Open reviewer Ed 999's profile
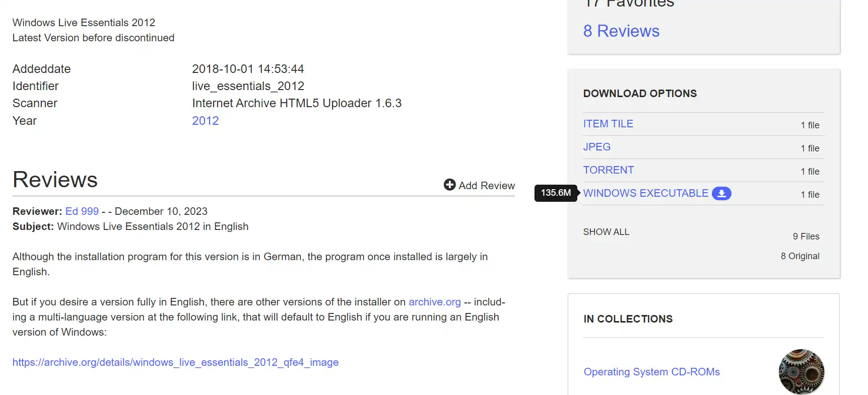 point(82,211)
